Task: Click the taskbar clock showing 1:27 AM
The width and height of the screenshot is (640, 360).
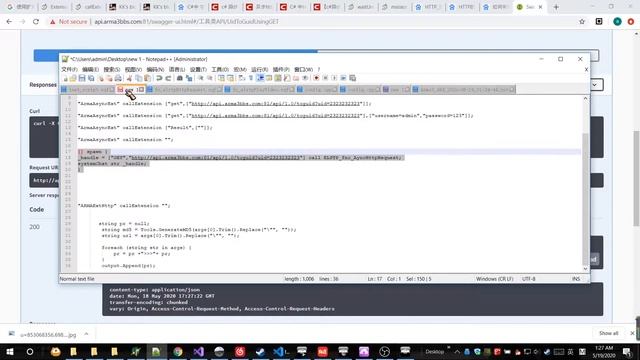Action: (x=604, y=351)
